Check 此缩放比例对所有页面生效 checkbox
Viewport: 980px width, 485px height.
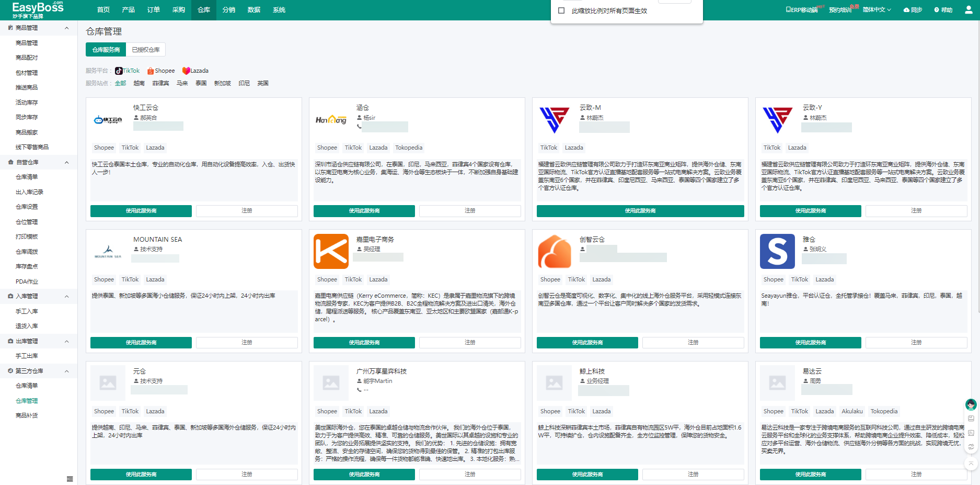point(561,10)
